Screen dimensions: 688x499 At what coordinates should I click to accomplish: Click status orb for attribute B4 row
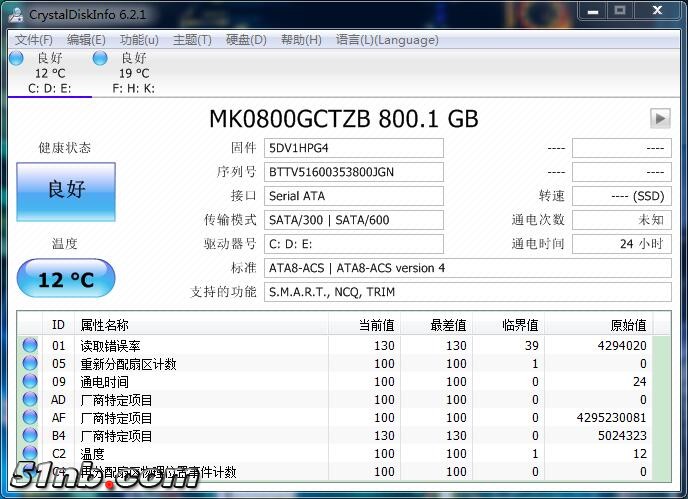pos(30,436)
